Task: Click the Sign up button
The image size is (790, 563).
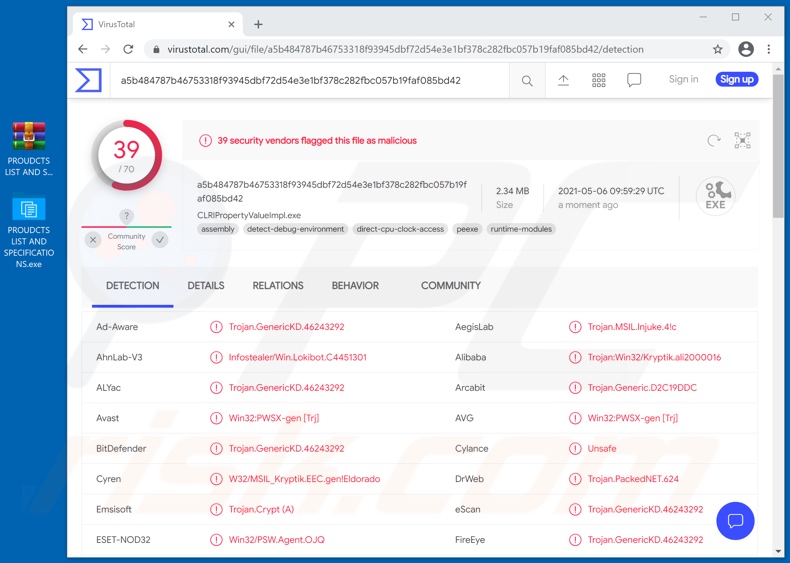Action: coord(737,79)
